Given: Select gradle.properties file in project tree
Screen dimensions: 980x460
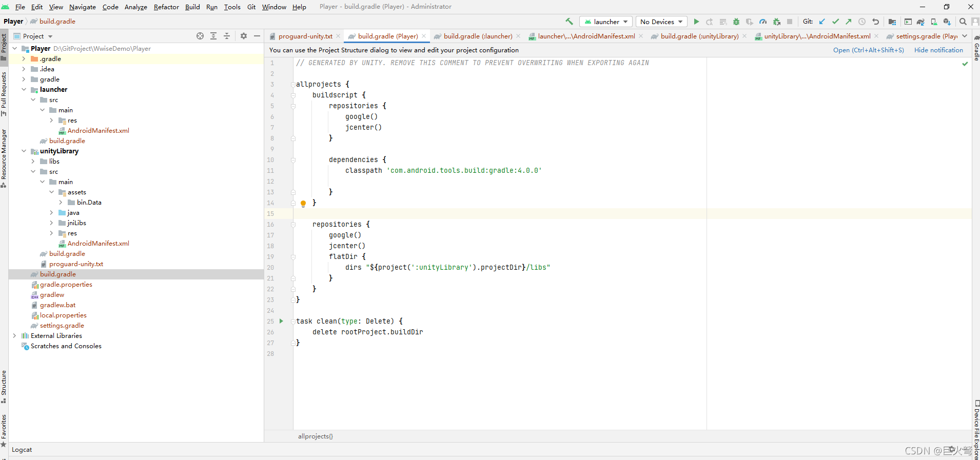Looking at the screenshot, I should [66, 284].
